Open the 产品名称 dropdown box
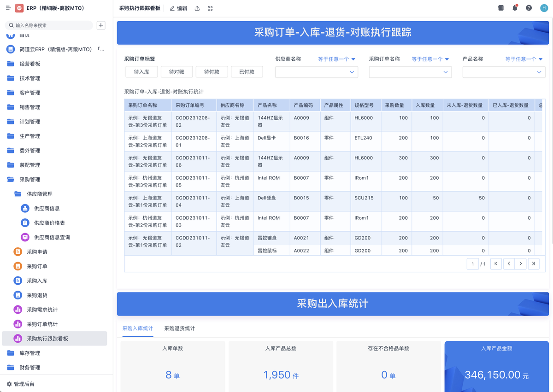The height and width of the screenshot is (392, 553). pos(503,72)
